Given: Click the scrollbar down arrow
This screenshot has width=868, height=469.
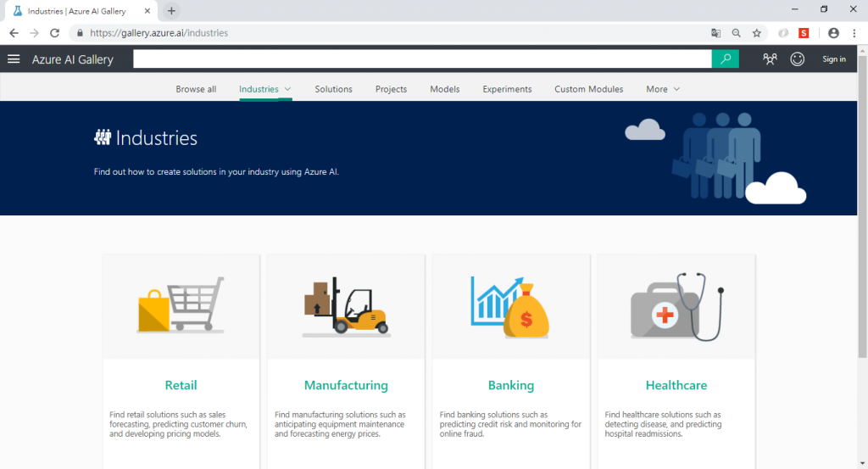Looking at the screenshot, I should [x=862, y=463].
